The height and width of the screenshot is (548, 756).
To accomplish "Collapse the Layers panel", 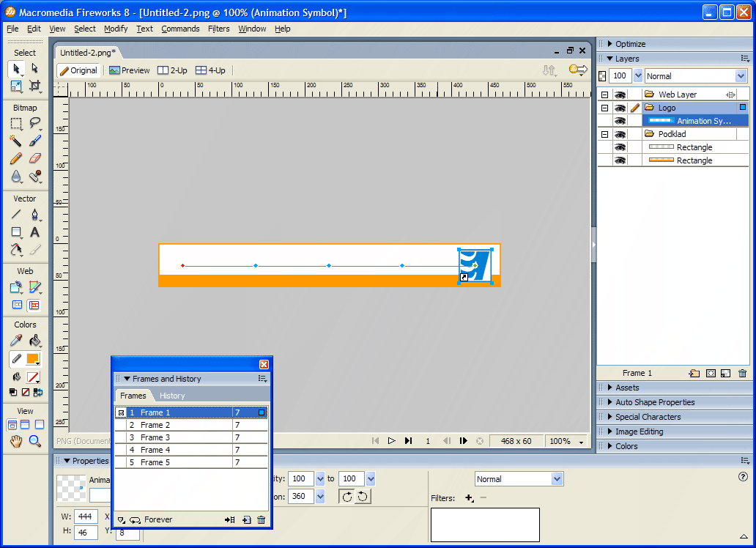I will click(x=610, y=59).
